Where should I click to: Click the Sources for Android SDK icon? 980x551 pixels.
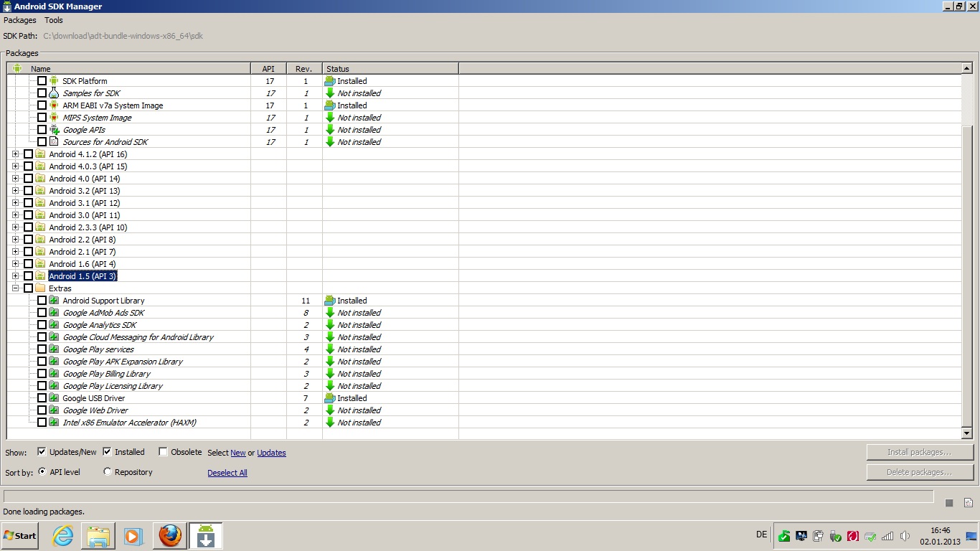[x=54, y=142]
